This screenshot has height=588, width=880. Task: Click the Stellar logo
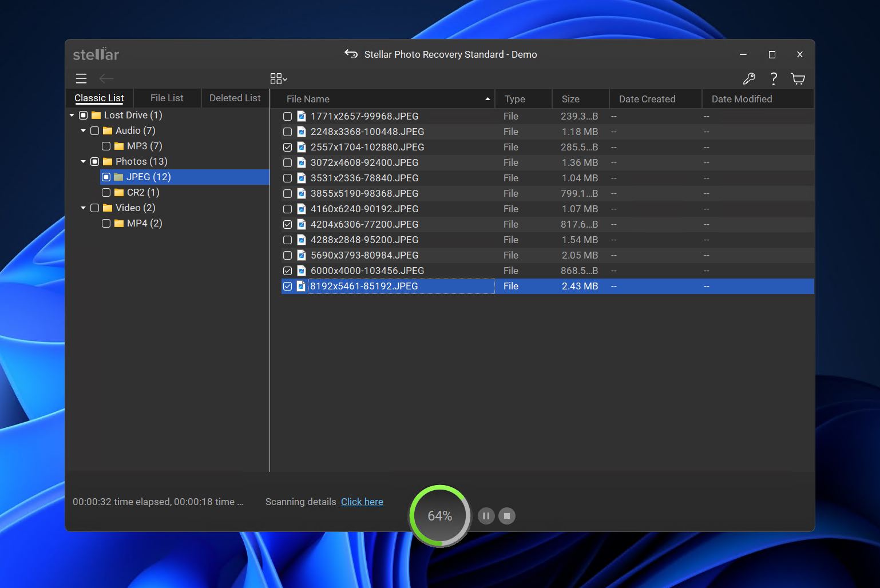96,54
